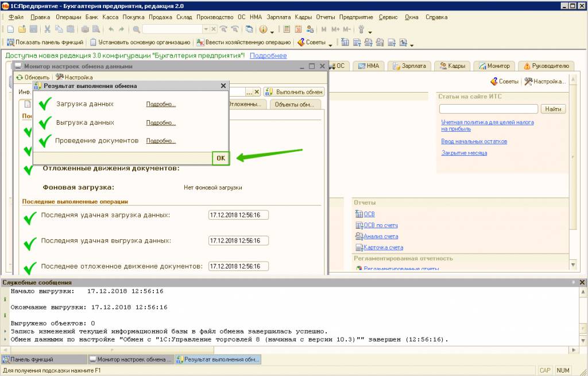Switch to the НМА tab

pyautogui.click(x=369, y=66)
